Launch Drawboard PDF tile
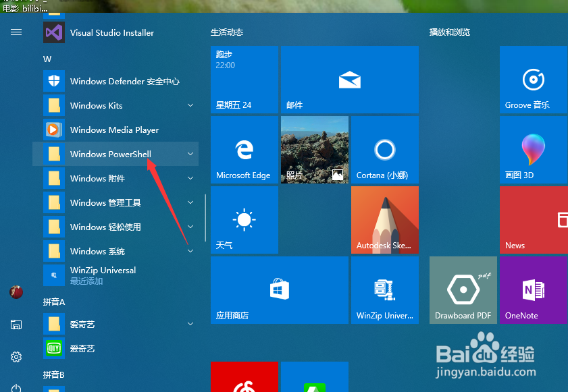The width and height of the screenshot is (568, 392). click(463, 290)
